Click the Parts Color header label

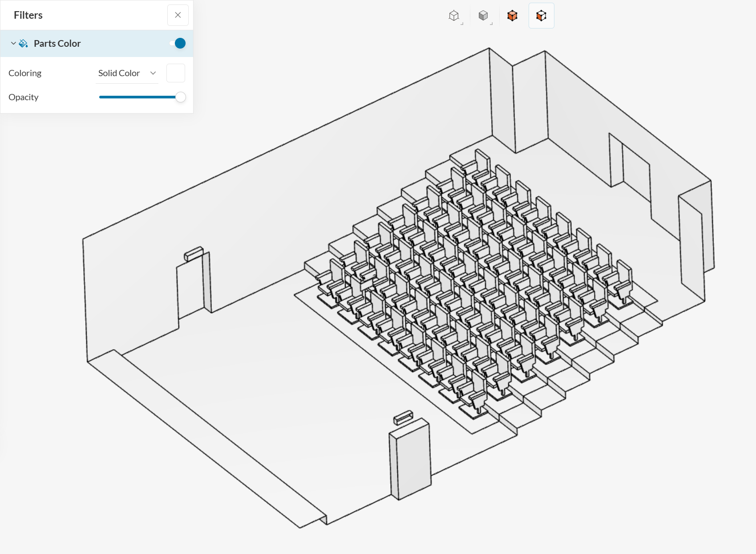tap(57, 44)
